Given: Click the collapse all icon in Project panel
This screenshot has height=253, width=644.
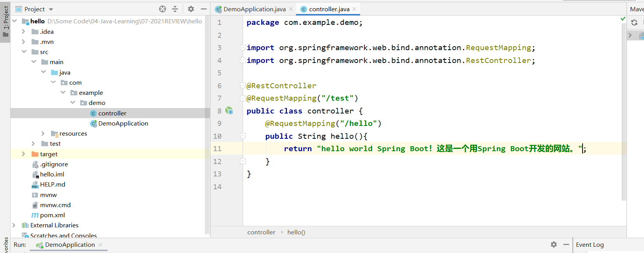Looking at the screenshot, I should (175, 9).
